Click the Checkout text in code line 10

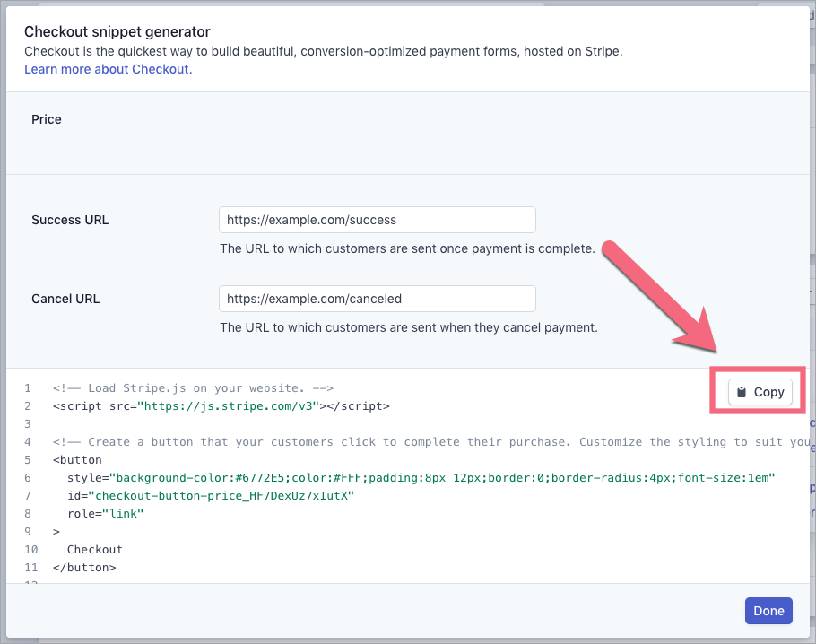pos(94,549)
